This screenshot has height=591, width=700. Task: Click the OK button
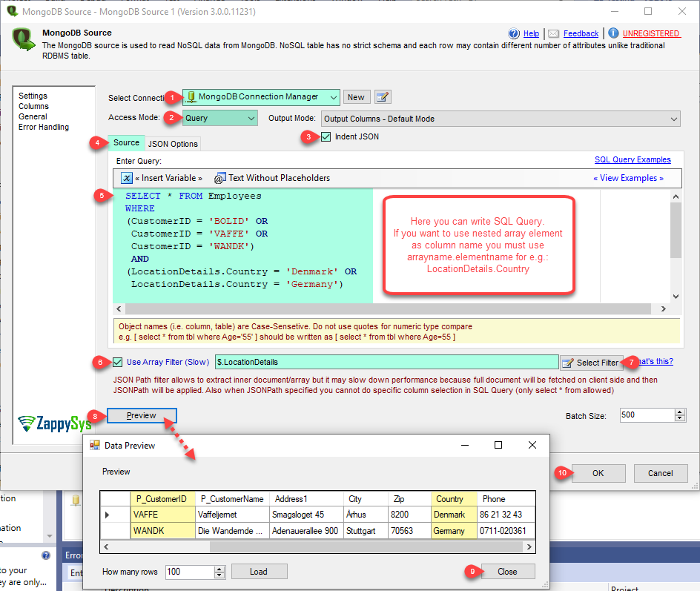click(x=598, y=473)
